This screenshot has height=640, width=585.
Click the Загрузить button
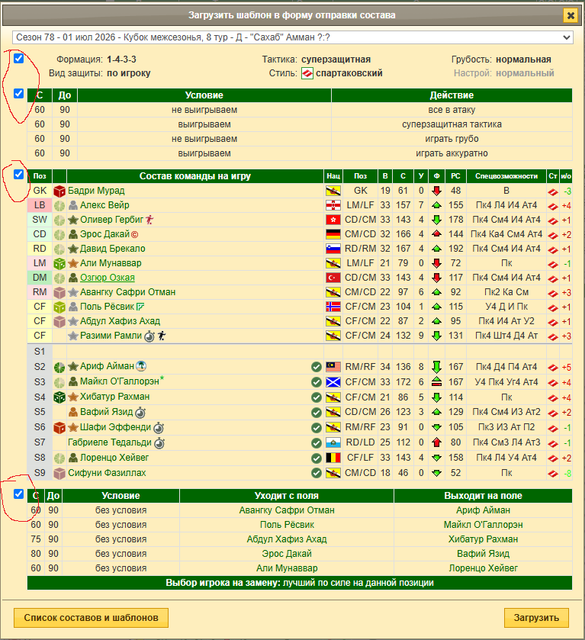click(536, 618)
